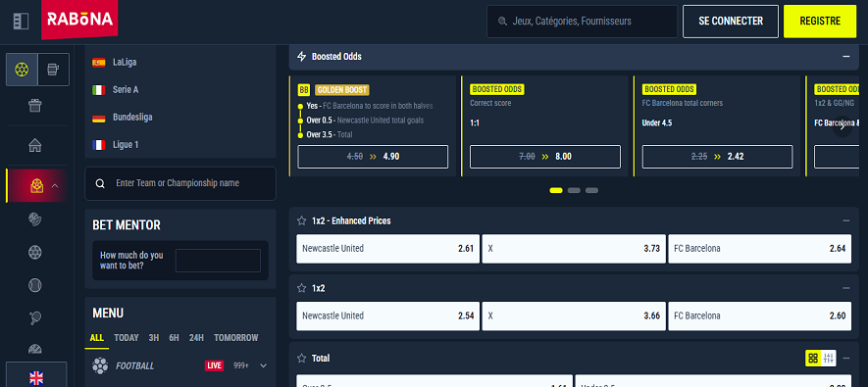Click the SE CONNECTER button
868x387 pixels.
731,22
